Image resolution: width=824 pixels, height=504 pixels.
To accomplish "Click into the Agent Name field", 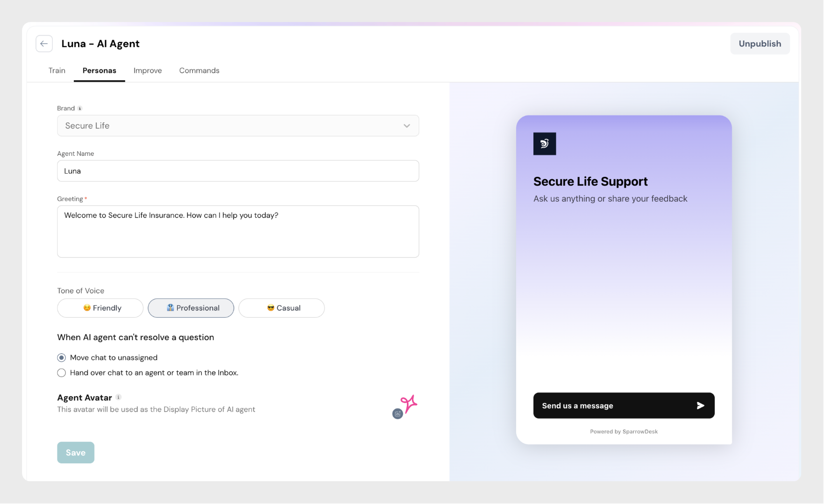I will [238, 171].
